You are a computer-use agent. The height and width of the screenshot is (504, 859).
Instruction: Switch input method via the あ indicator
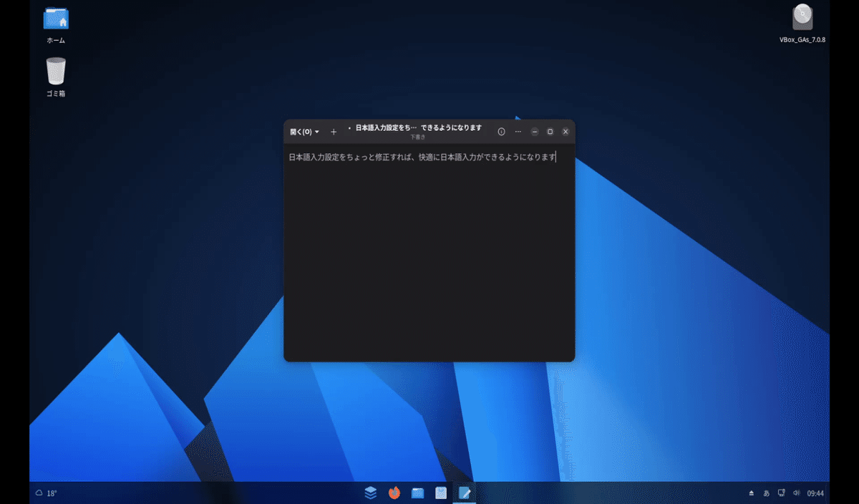pos(767,493)
